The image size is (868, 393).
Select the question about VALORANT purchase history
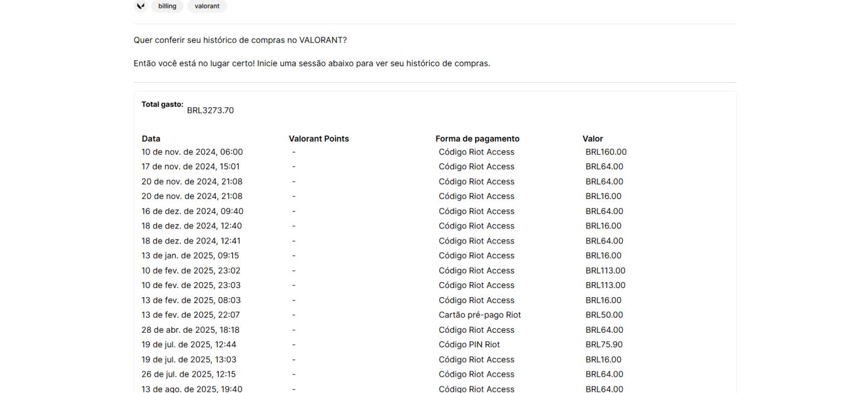click(x=240, y=40)
